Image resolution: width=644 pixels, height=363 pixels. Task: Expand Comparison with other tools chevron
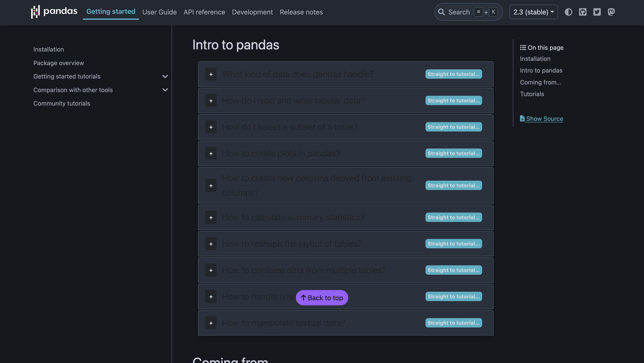click(x=165, y=90)
